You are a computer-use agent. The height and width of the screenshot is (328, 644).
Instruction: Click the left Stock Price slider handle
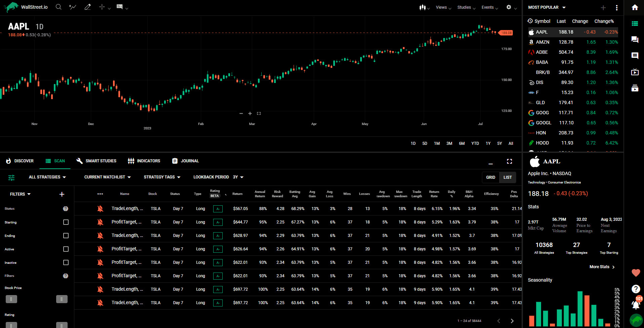tap(11, 299)
